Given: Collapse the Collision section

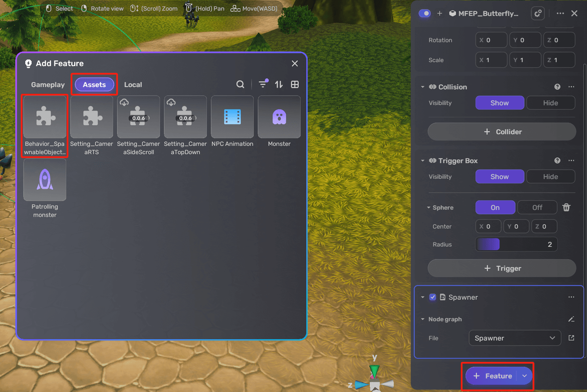Looking at the screenshot, I should click(x=422, y=87).
